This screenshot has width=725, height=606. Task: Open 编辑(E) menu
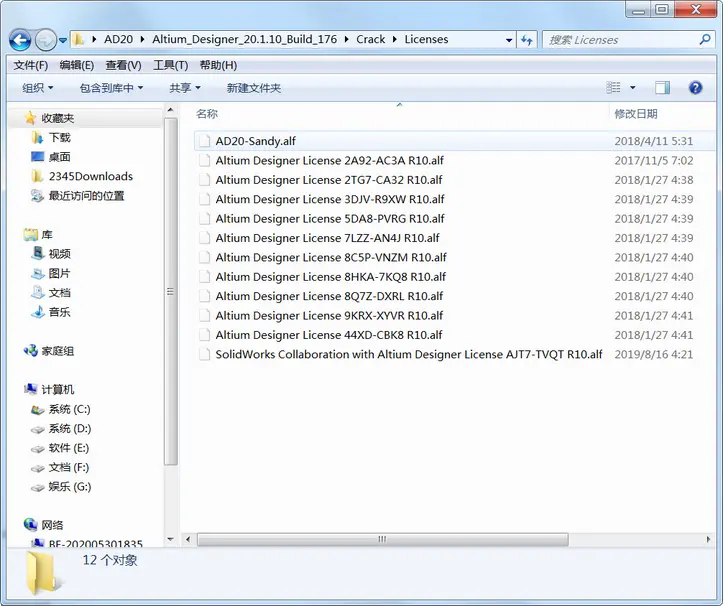77,65
